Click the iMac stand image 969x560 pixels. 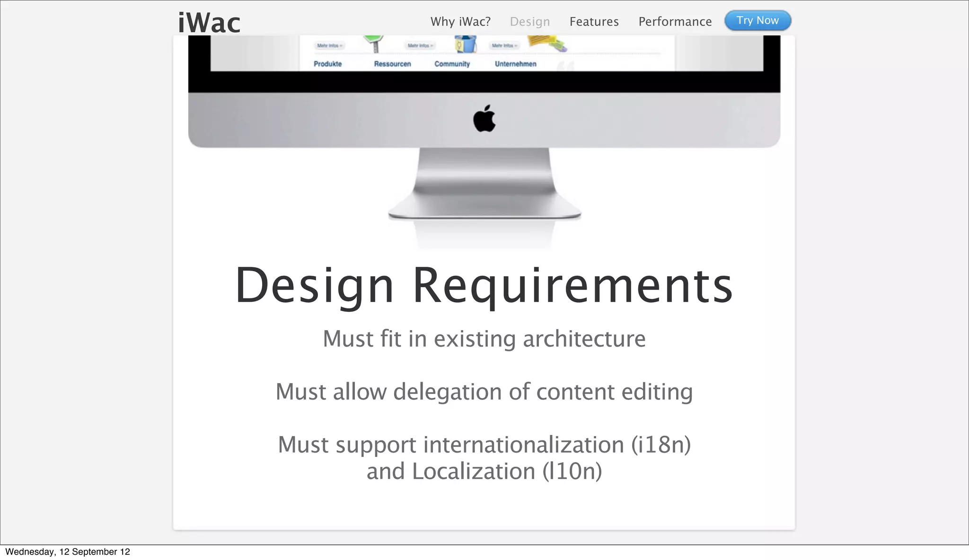coord(484,184)
